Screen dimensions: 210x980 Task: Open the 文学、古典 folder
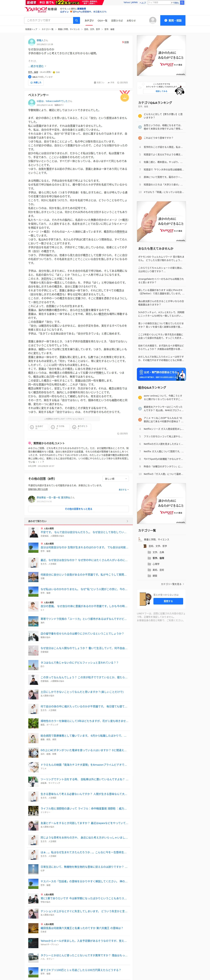[x=156, y=552]
